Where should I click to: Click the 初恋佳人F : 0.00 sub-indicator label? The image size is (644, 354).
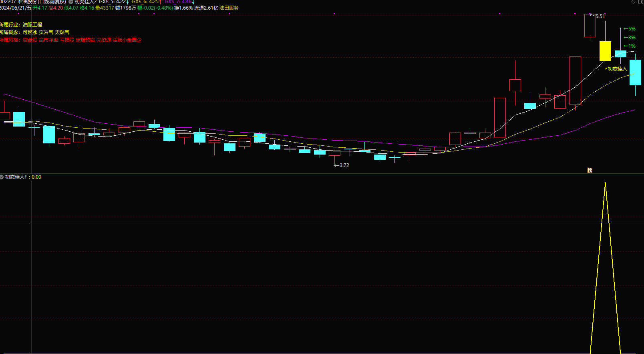pyautogui.click(x=23, y=177)
